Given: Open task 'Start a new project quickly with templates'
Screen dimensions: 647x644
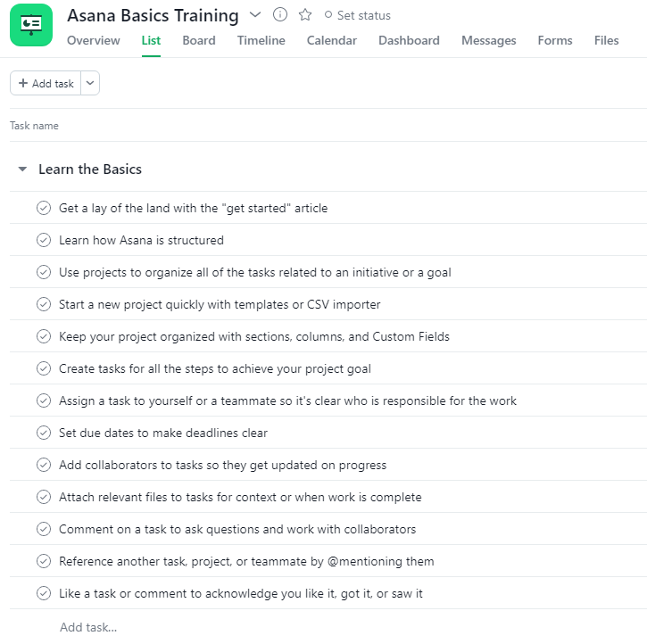Looking at the screenshot, I should point(220,304).
